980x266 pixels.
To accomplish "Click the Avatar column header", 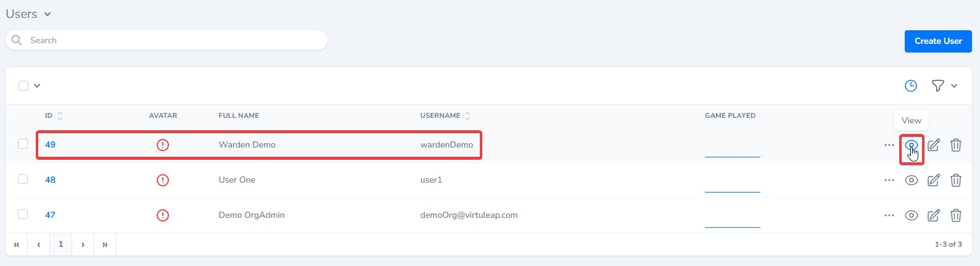I will pos(163,115).
